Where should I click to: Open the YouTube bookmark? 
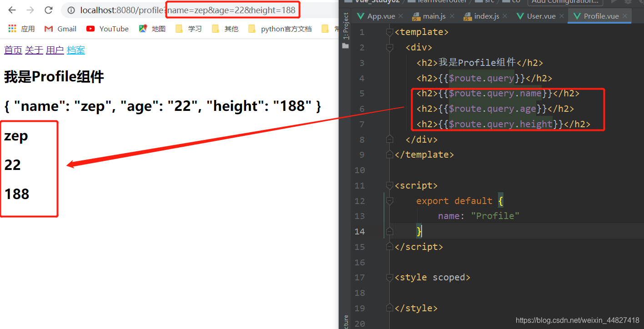click(108, 29)
